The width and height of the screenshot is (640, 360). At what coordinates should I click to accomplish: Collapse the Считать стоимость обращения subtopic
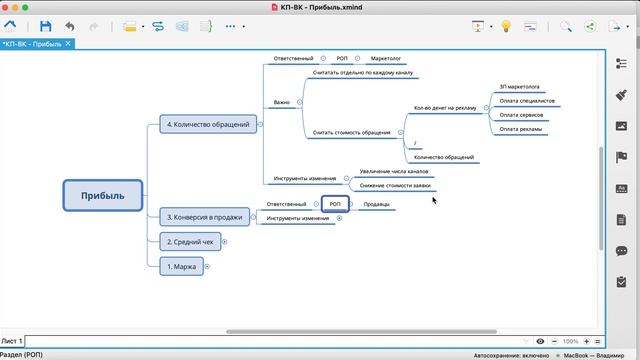click(401, 132)
